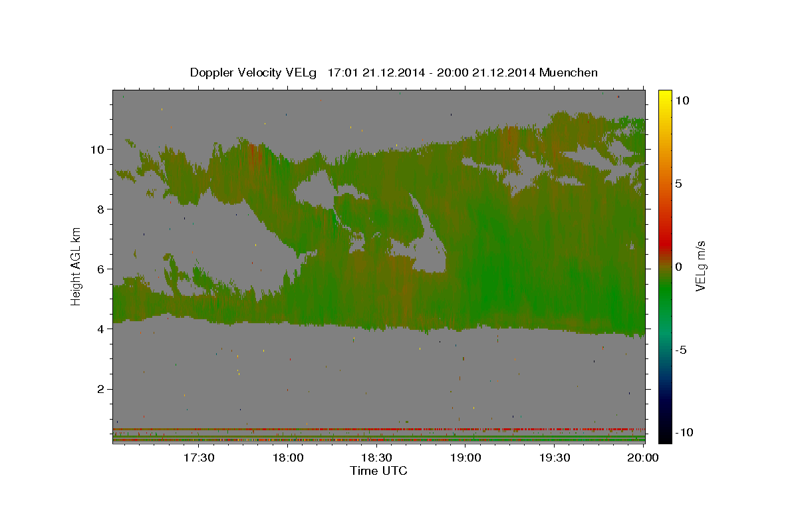This screenshot has height=532, width=798.
Task: Click the 'Height AGL km' axis title
Action: pos(76,266)
